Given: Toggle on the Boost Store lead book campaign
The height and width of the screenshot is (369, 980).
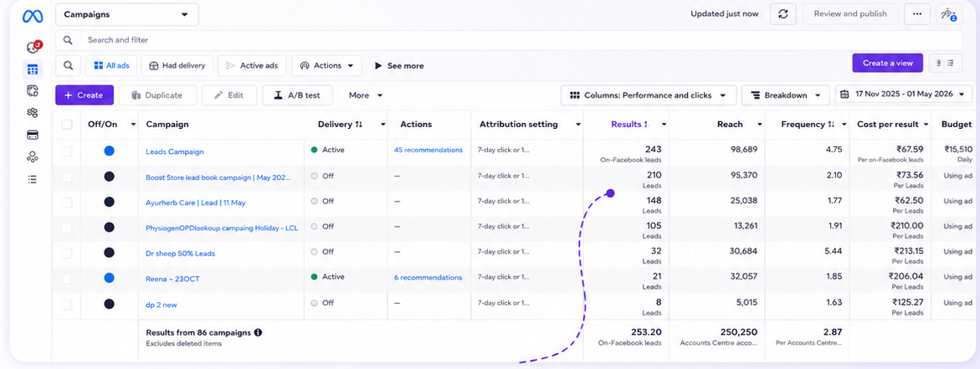Looking at the screenshot, I should [x=110, y=177].
